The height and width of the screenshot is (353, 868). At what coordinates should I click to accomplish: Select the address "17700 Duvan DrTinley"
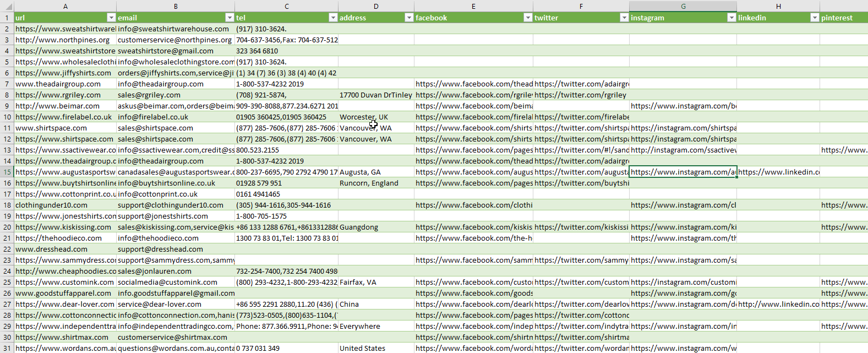click(x=376, y=95)
